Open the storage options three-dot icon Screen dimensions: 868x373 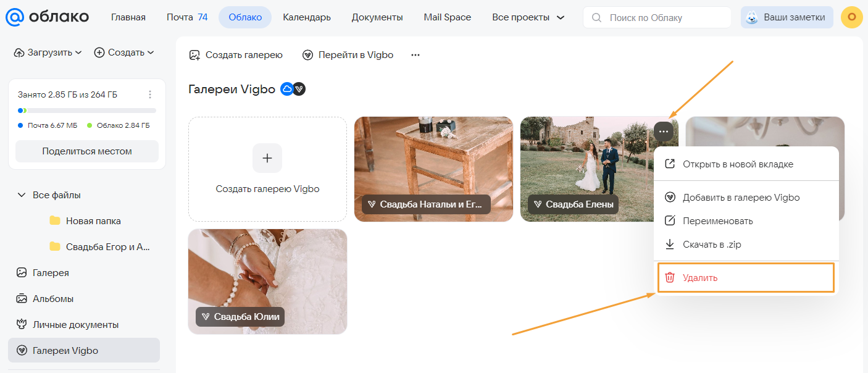(150, 94)
